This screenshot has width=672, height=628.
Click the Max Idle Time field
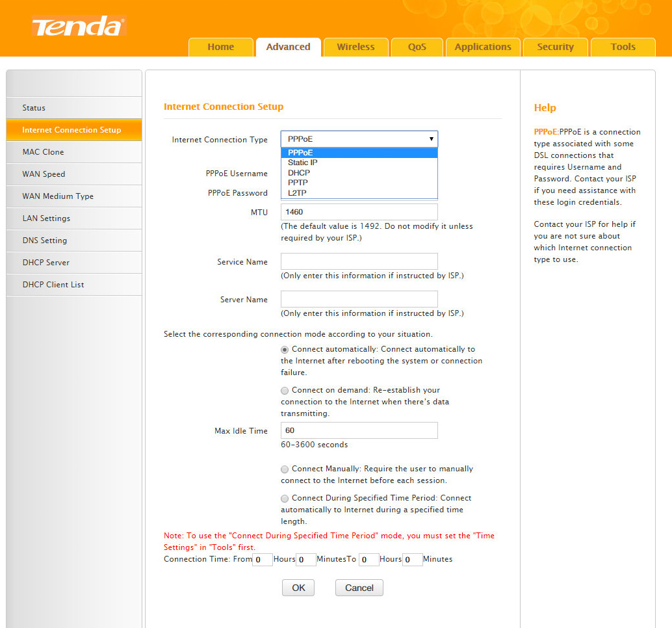tap(359, 430)
